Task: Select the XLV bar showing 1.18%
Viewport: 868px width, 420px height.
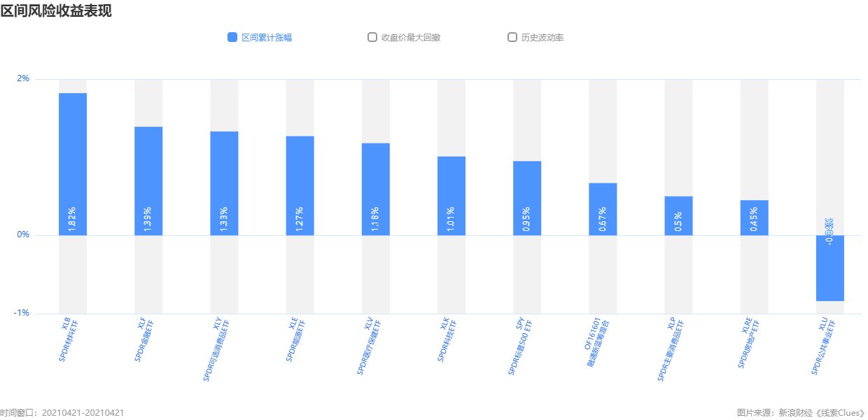Action: point(375,189)
